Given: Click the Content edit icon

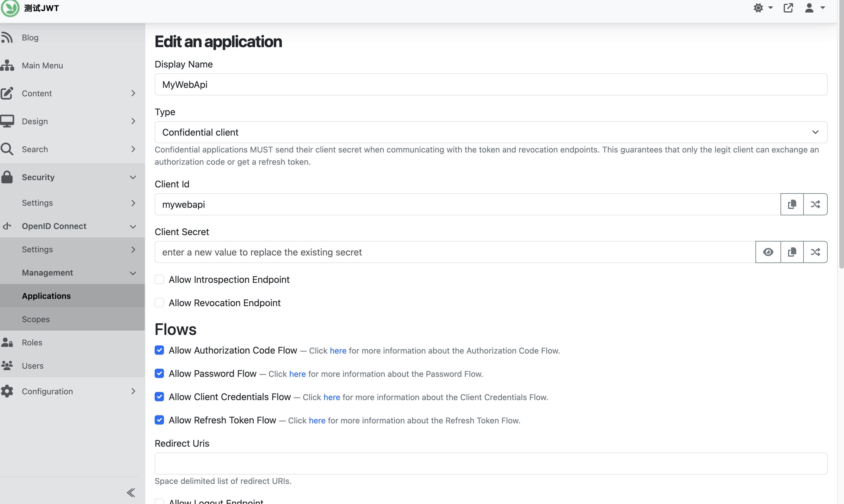Looking at the screenshot, I should (x=7, y=93).
